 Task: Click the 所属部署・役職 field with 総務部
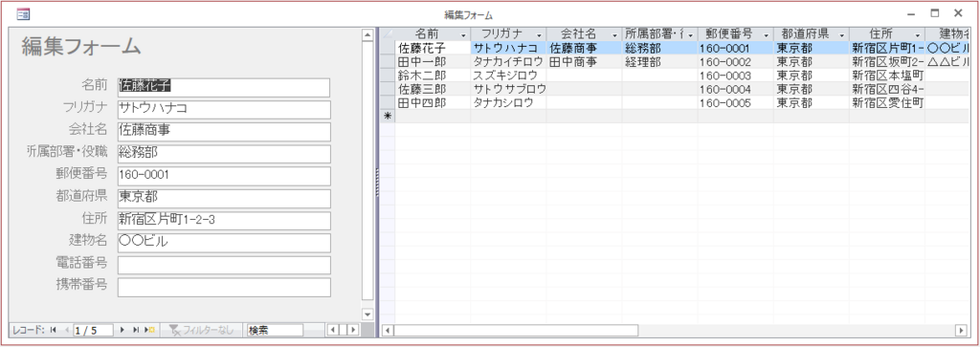[x=224, y=154]
